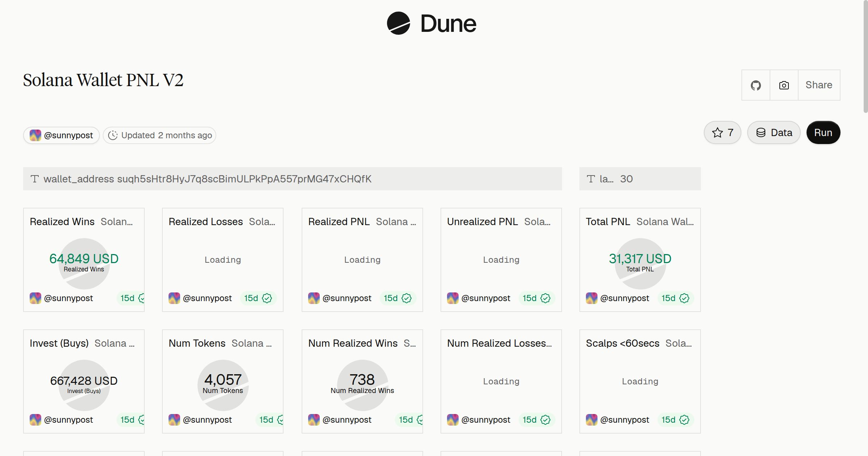Click @sunnypost avatar on Realized Losses card
This screenshot has height=456, width=868.
point(174,298)
